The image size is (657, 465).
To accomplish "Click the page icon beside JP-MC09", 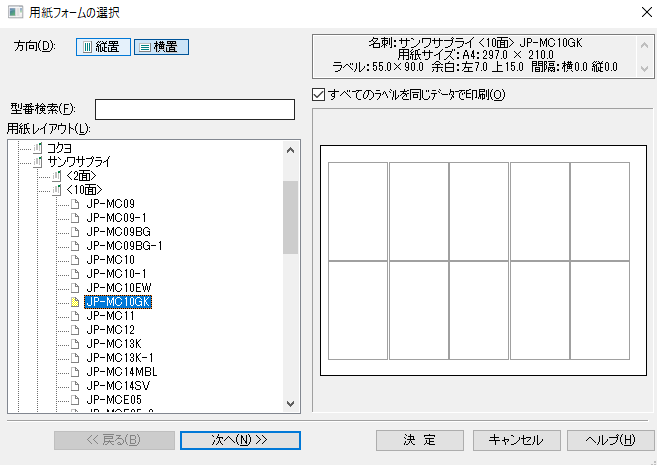I will click(x=75, y=204).
